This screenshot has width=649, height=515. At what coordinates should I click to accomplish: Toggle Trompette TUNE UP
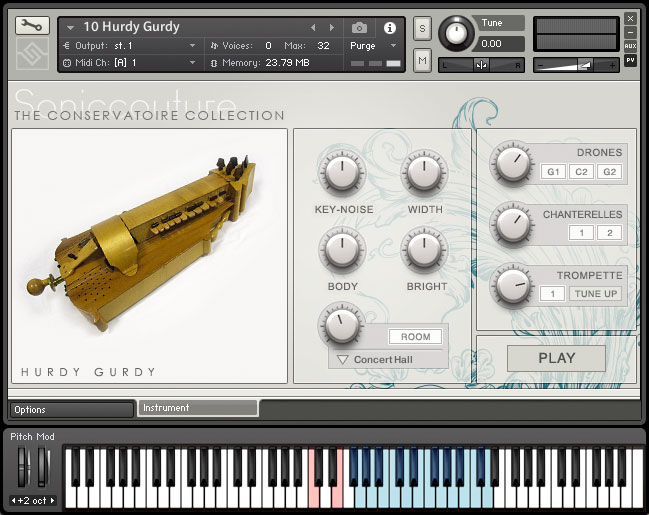coord(596,294)
